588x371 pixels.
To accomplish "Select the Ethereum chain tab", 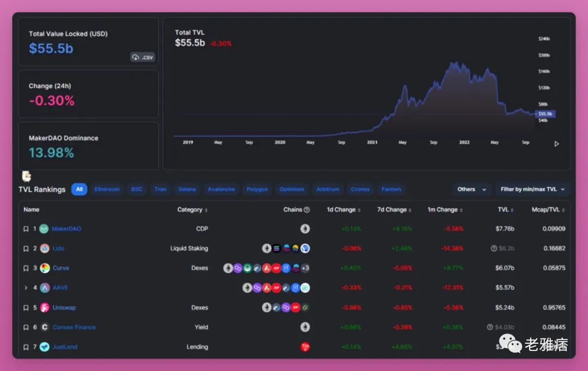I will click(x=107, y=189).
